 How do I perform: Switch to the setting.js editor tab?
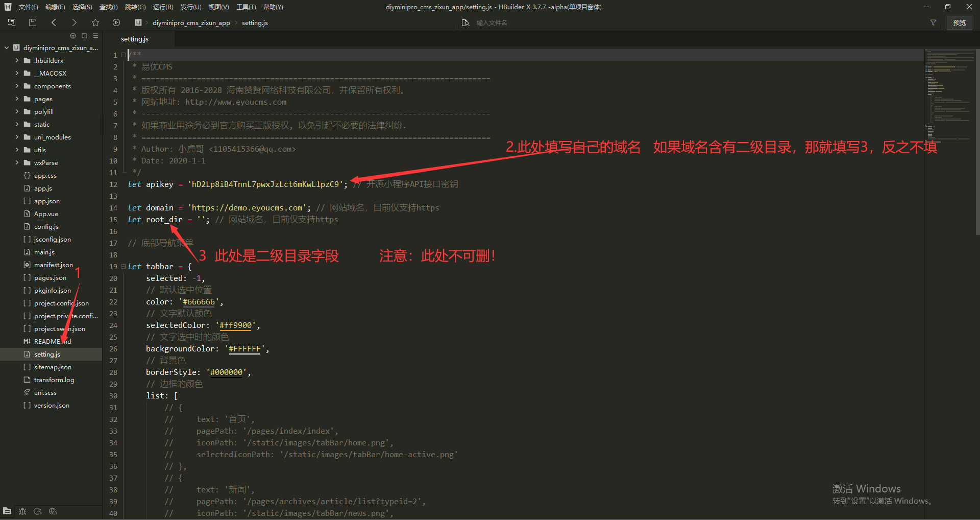pos(134,39)
